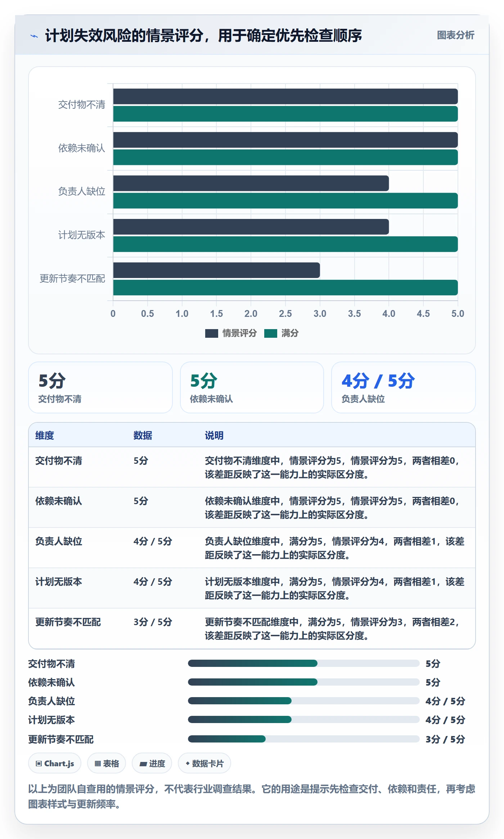
Task: Click the 交付物不清 label on chart axis
Action: pyautogui.click(x=82, y=105)
